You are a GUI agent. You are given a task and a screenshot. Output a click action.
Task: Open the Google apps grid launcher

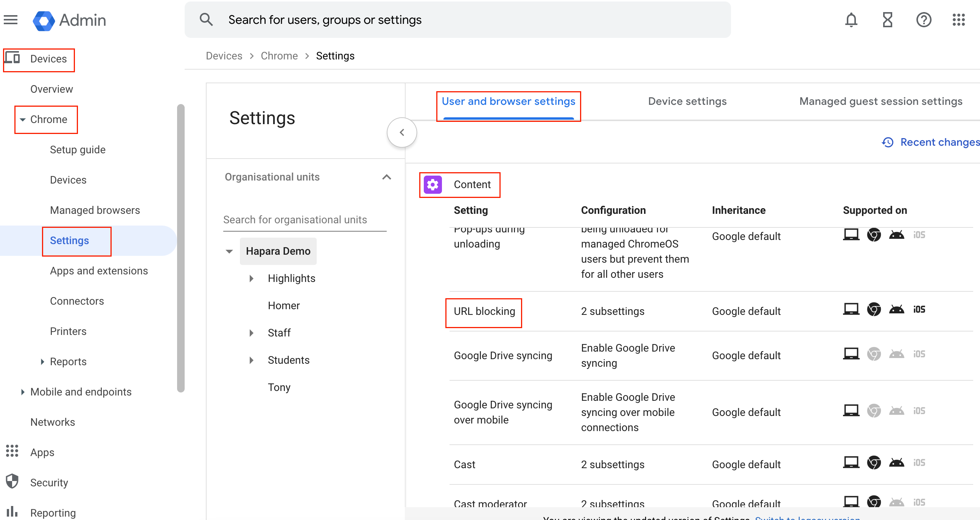coord(958,20)
